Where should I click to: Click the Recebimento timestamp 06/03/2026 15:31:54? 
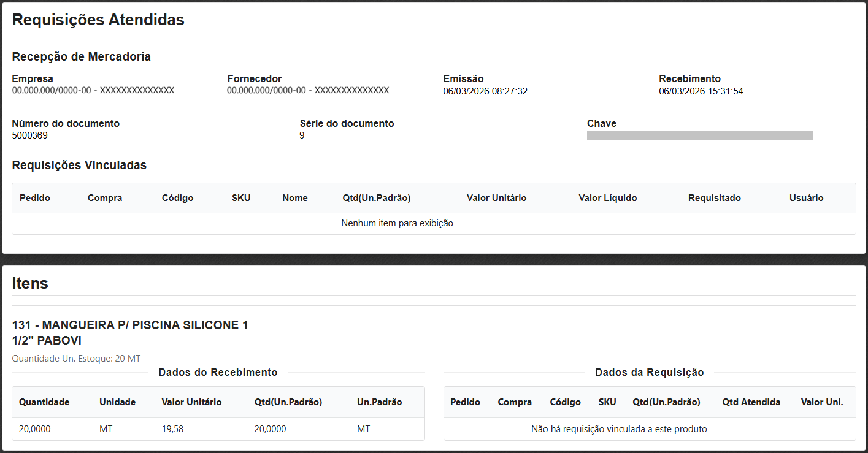click(701, 91)
